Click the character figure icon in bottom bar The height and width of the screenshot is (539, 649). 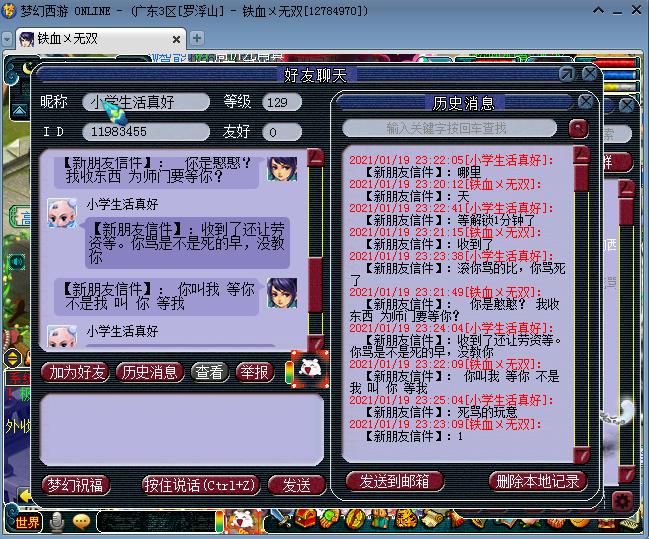coord(380,519)
